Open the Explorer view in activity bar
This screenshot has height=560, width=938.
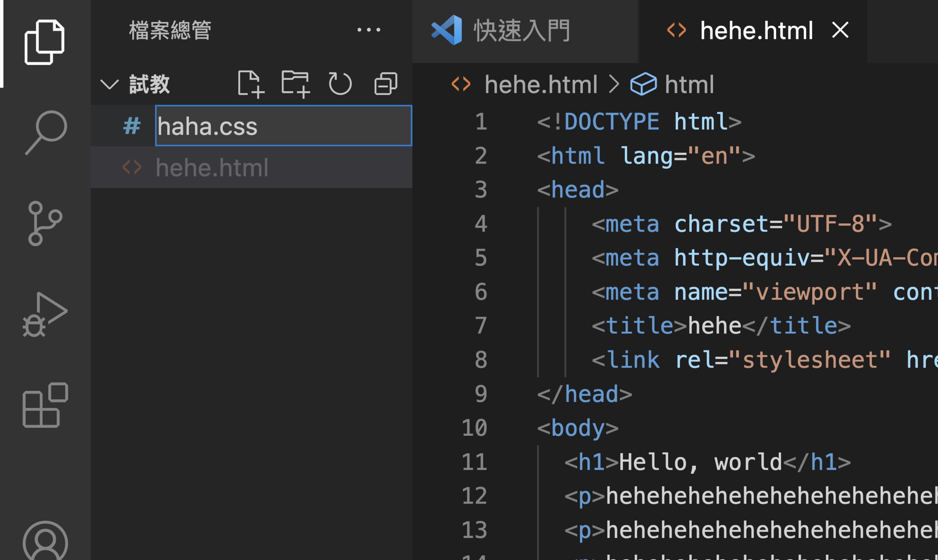(x=44, y=42)
